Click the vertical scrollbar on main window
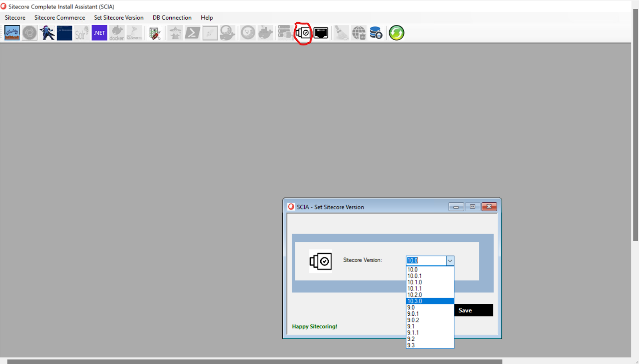 point(635,125)
